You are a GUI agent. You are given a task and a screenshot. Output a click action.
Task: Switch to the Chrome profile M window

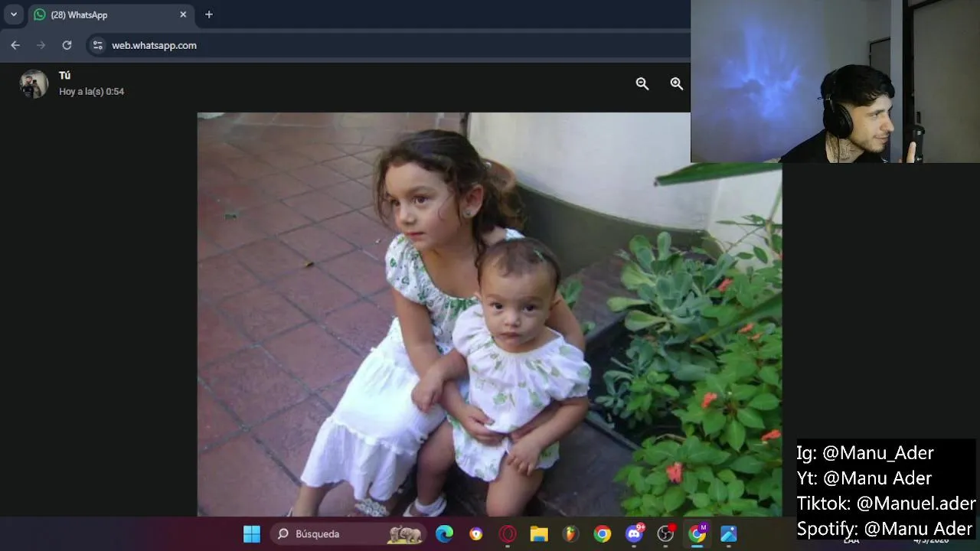pyautogui.click(x=697, y=534)
